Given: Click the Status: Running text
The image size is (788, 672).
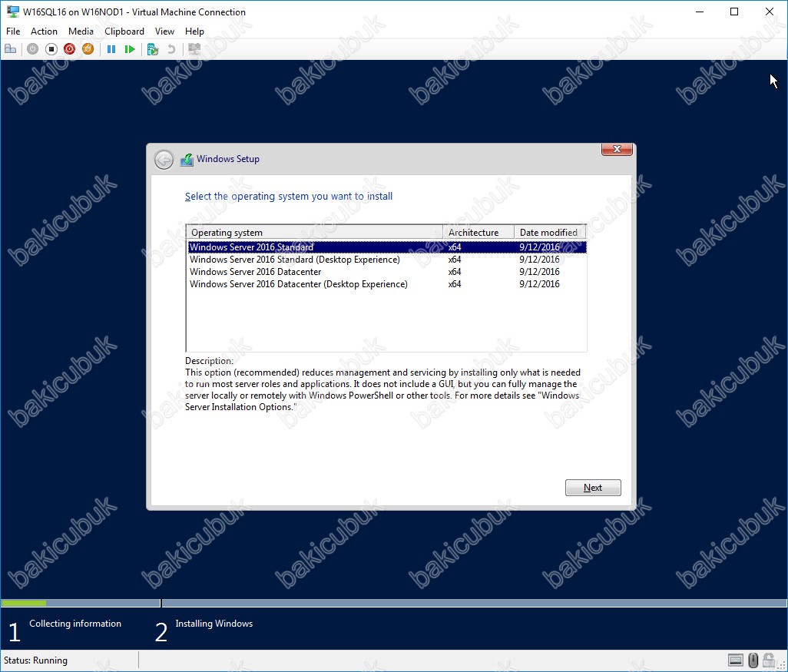Looking at the screenshot, I should pyautogui.click(x=35, y=660).
